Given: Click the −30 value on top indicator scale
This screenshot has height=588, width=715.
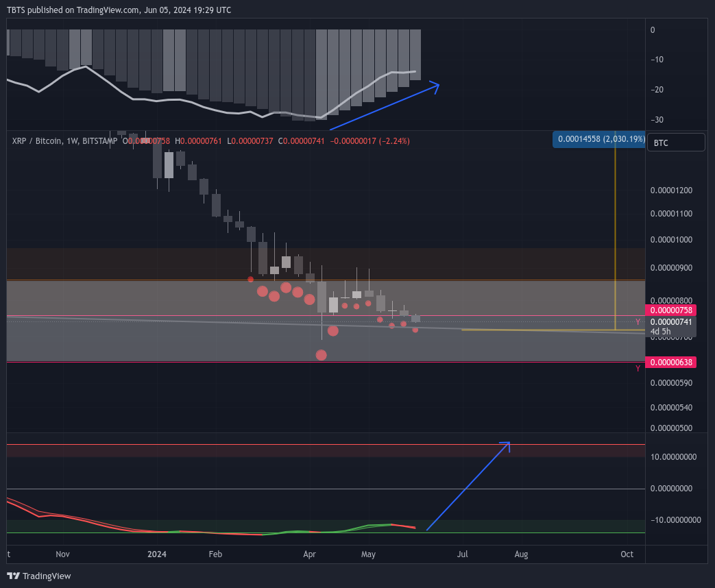Looking at the screenshot, I should click(x=657, y=120).
